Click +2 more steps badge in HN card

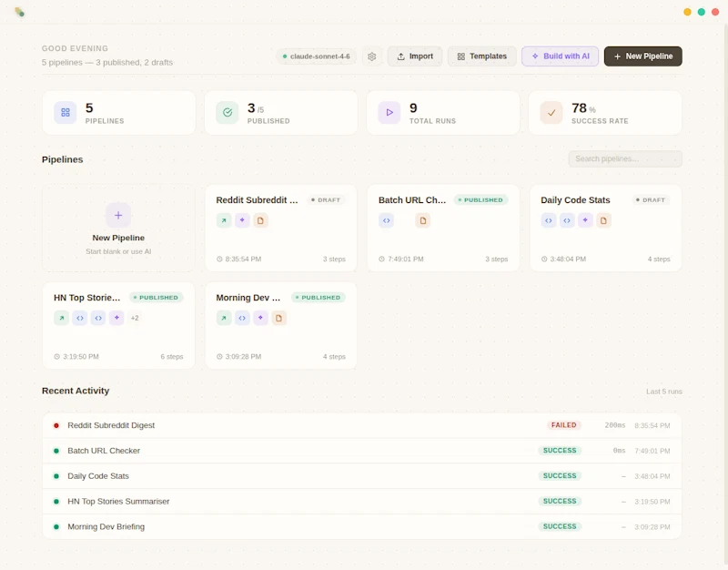tap(135, 318)
